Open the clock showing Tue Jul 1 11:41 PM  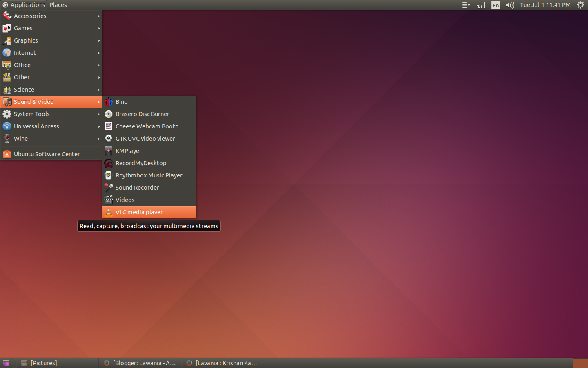[545, 5]
